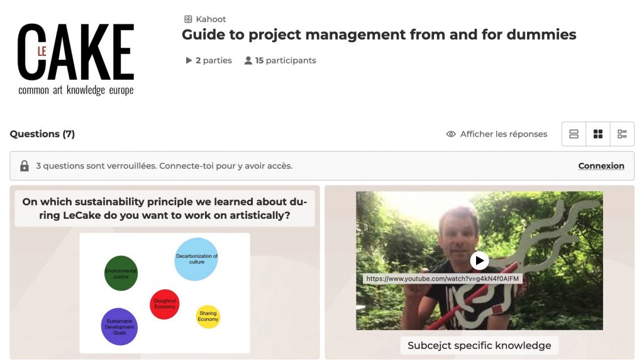Click the play triangle icon beside '2 parties'
Viewport: 644px width, 361px height.
(x=189, y=60)
